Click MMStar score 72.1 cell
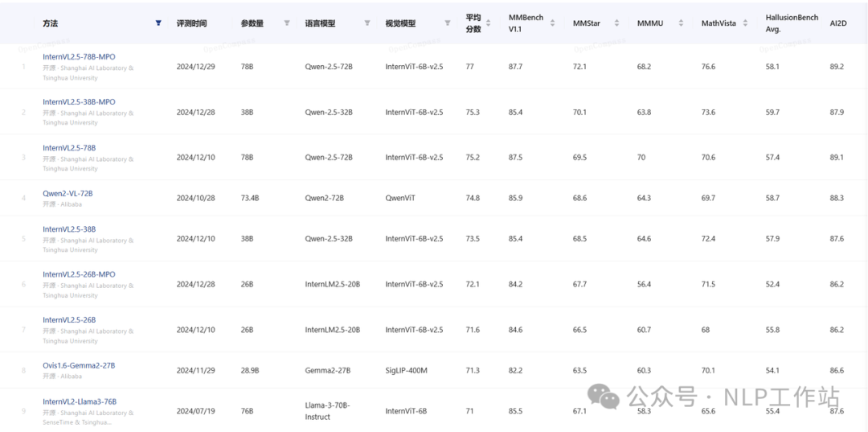The image size is (868, 432). [579, 67]
